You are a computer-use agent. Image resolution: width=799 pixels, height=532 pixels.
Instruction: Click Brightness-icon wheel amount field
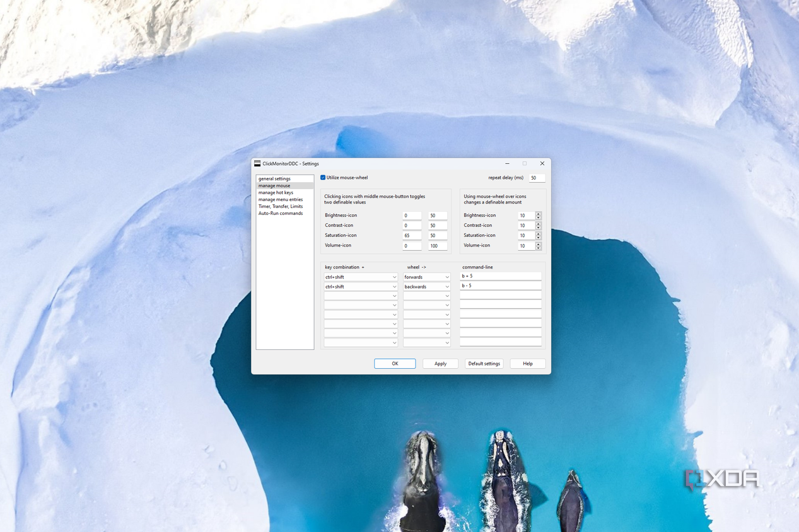[x=526, y=216]
